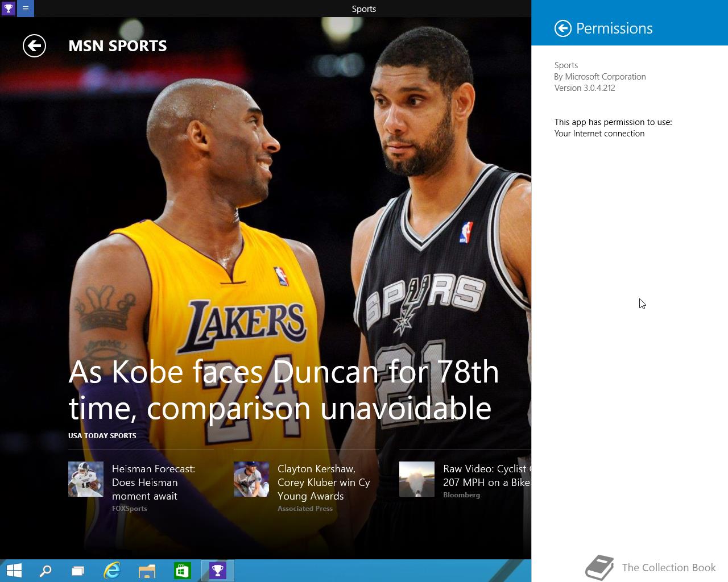728x582 pixels.
Task: Click the Permissions panel title
Action: (614, 28)
